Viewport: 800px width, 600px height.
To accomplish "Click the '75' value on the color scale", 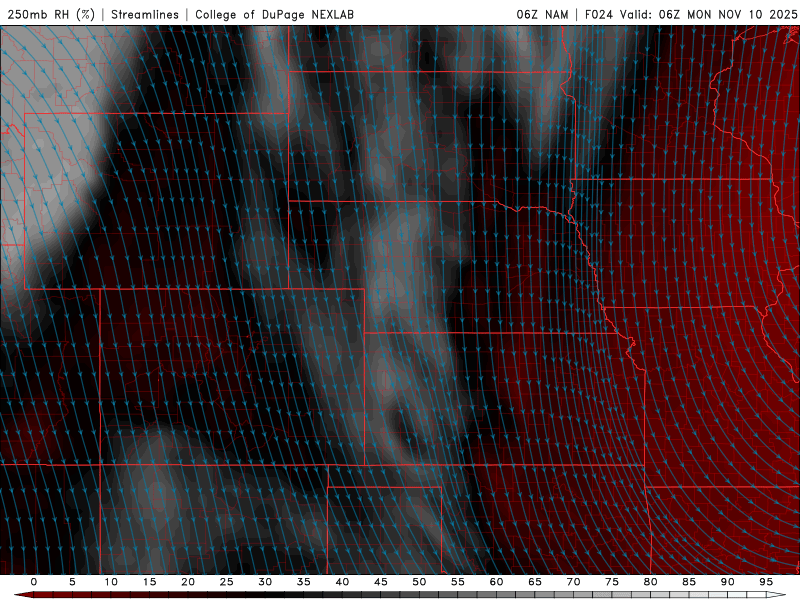I will click(612, 582).
